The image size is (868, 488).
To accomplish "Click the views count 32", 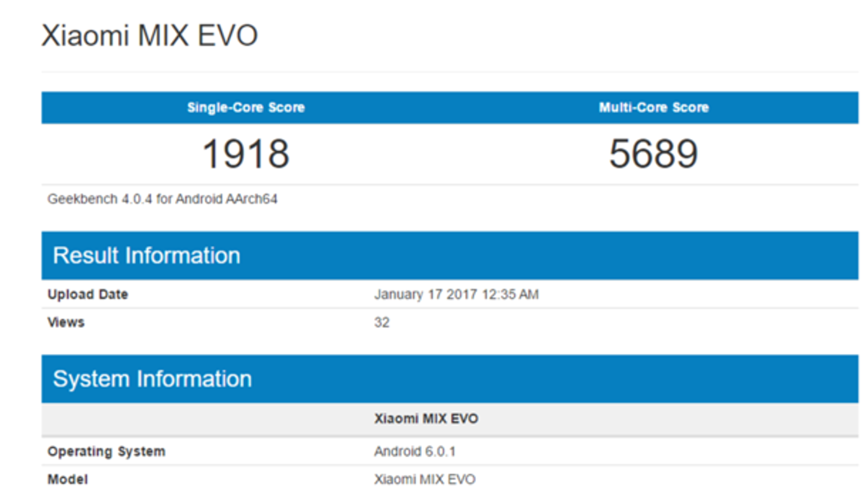I will click(381, 323).
